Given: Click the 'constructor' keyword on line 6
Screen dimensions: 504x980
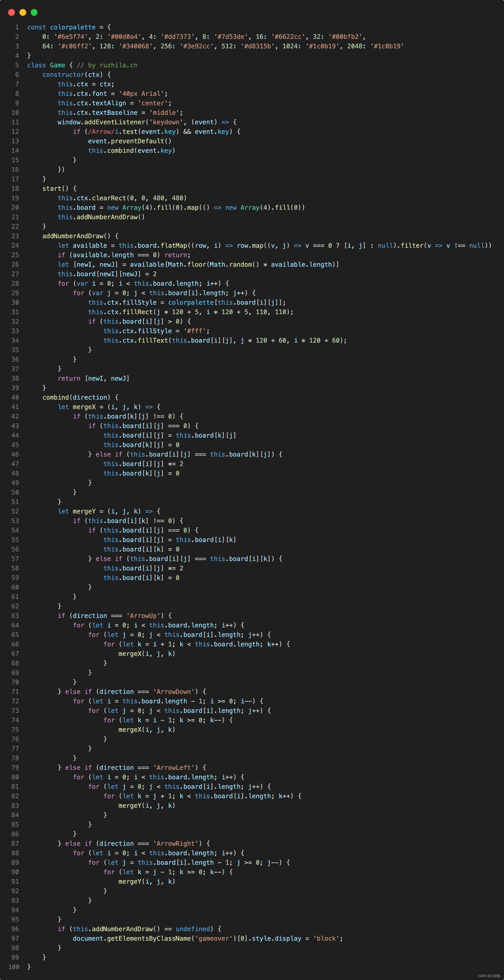Looking at the screenshot, I should point(63,75).
